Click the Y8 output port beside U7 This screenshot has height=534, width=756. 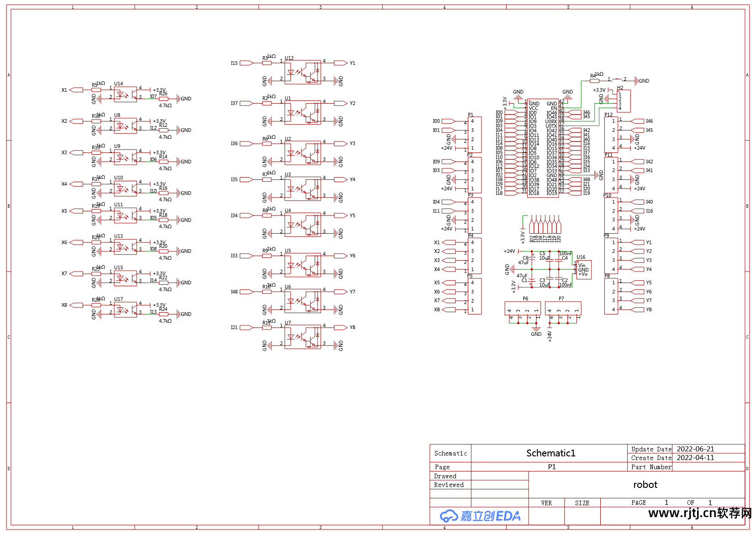341,327
